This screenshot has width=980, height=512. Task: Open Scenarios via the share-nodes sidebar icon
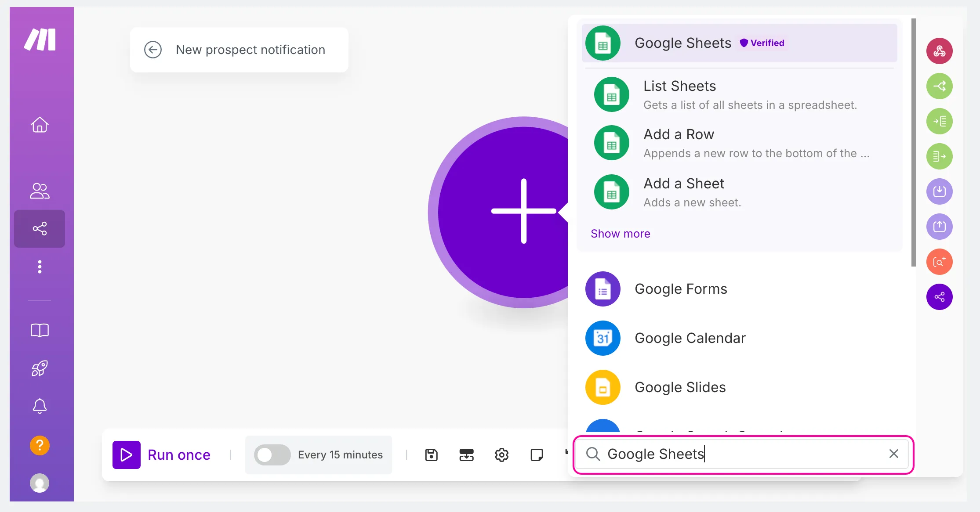coord(40,229)
